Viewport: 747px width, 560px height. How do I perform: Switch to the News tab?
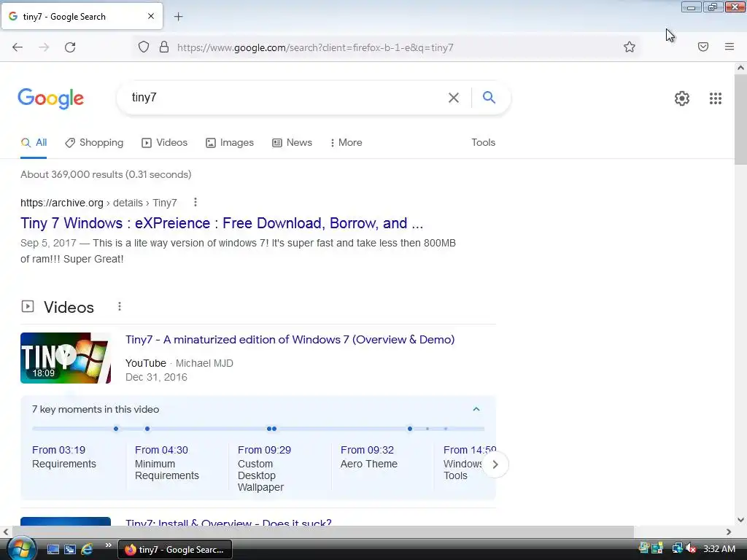point(292,142)
